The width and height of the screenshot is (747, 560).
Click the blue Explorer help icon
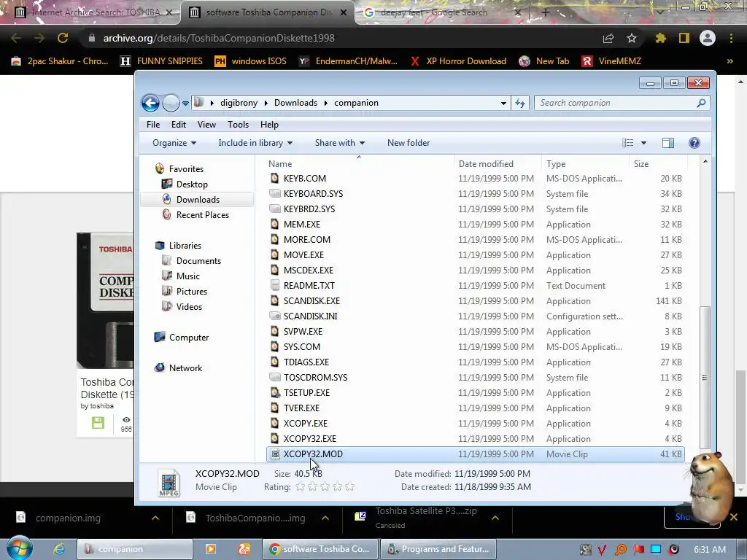(x=694, y=143)
